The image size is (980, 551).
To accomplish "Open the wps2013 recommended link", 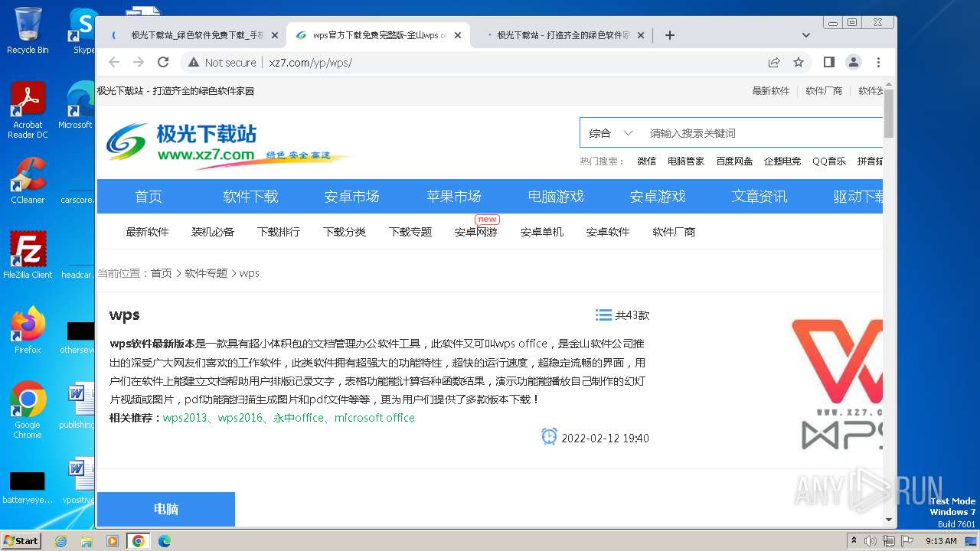I will pos(185,418).
